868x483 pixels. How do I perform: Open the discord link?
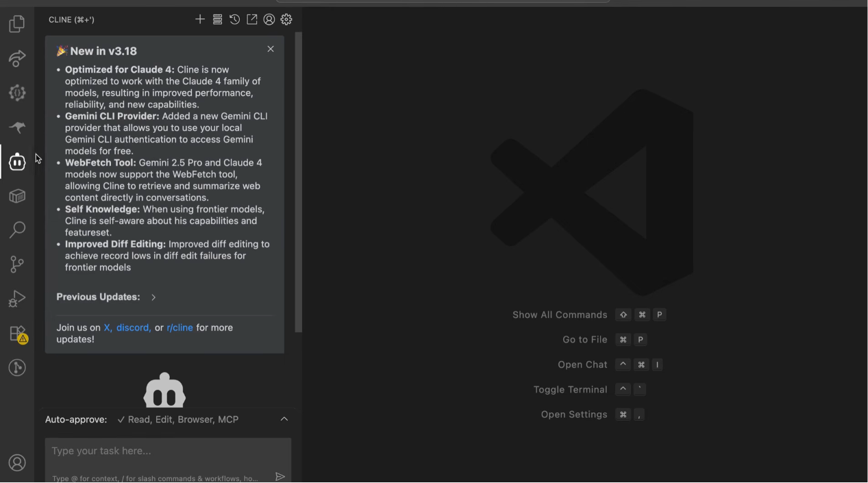[x=134, y=327]
